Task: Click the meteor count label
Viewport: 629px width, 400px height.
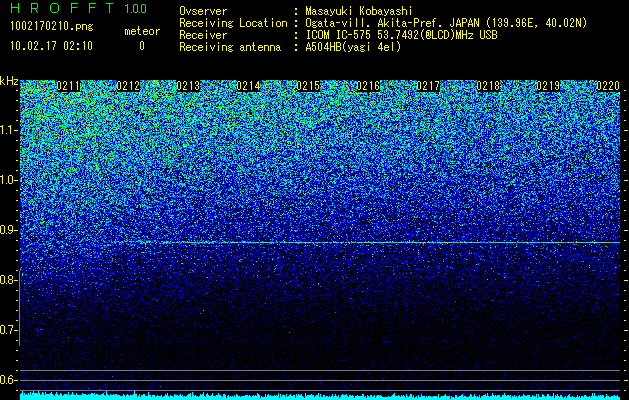Action: [142, 31]
